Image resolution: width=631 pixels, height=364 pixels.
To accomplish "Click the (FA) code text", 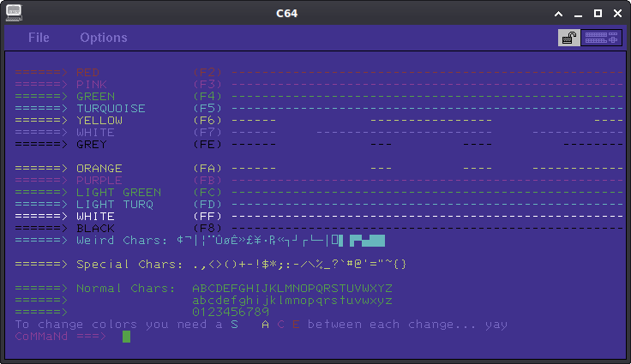I will point(207,169).
